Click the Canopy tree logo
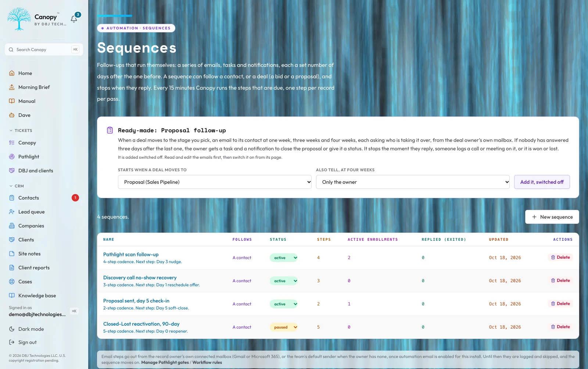Viewport: 588px width, 369px height. (19, 19)
